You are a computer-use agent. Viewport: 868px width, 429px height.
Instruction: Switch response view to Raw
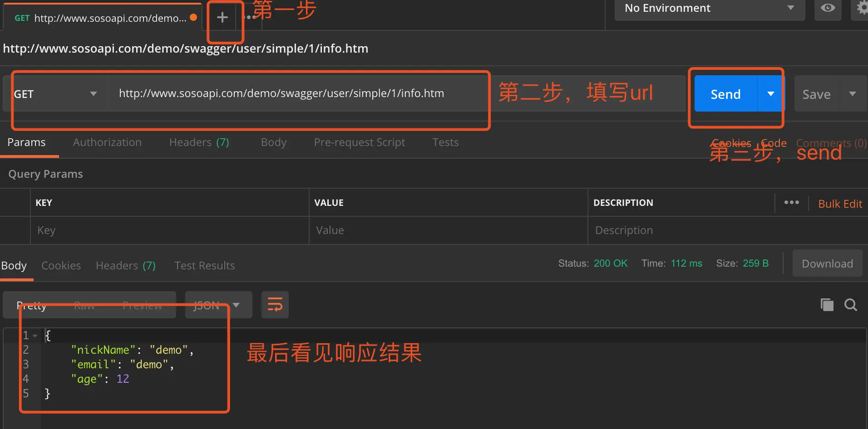(84, 305)
